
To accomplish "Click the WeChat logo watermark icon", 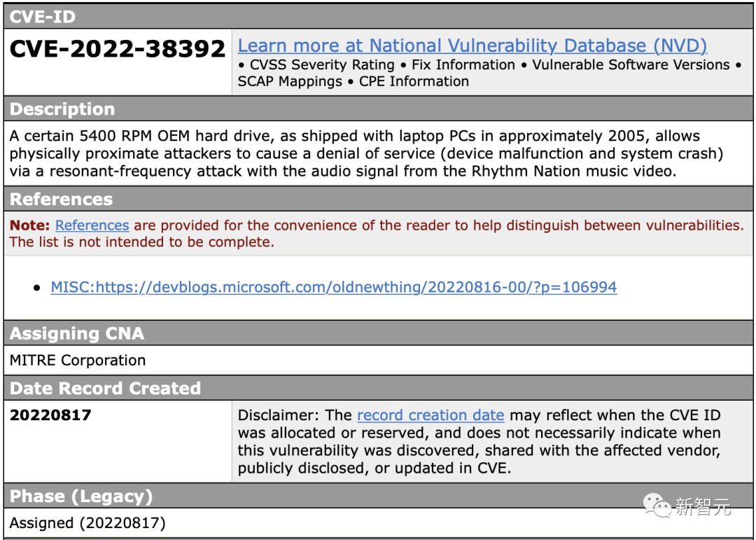I will pyautogui.click(x=657, y=505).
